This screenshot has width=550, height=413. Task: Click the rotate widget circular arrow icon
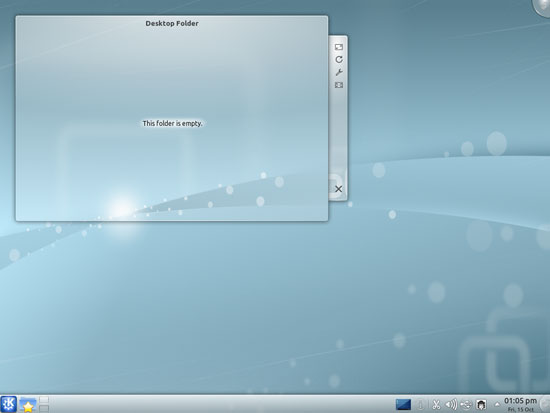(x=338, y=59)
